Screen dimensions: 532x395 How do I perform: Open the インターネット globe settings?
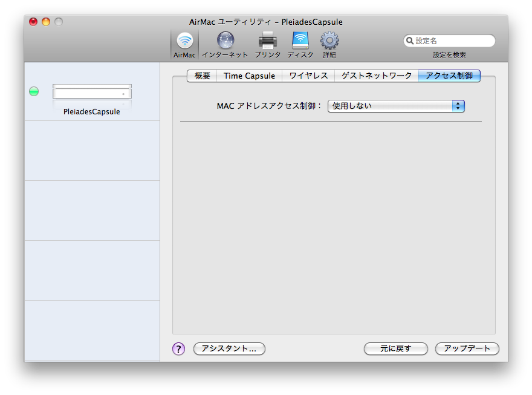[225, 44]
